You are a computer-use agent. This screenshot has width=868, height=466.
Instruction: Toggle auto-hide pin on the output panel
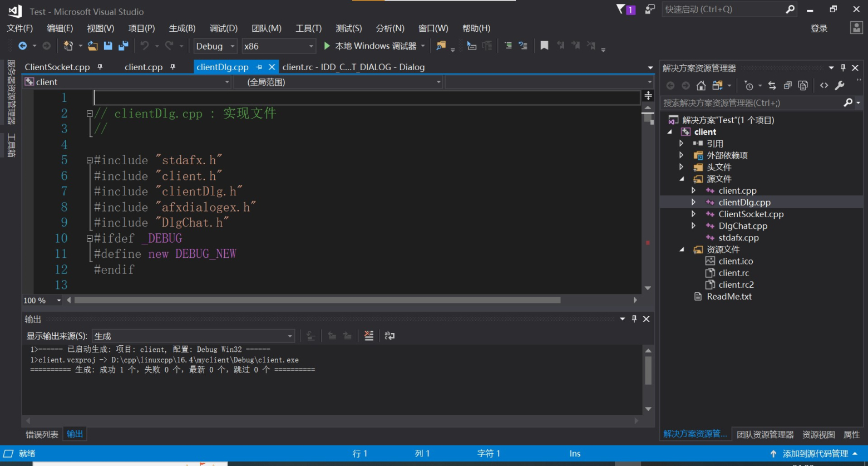(634, 319)
